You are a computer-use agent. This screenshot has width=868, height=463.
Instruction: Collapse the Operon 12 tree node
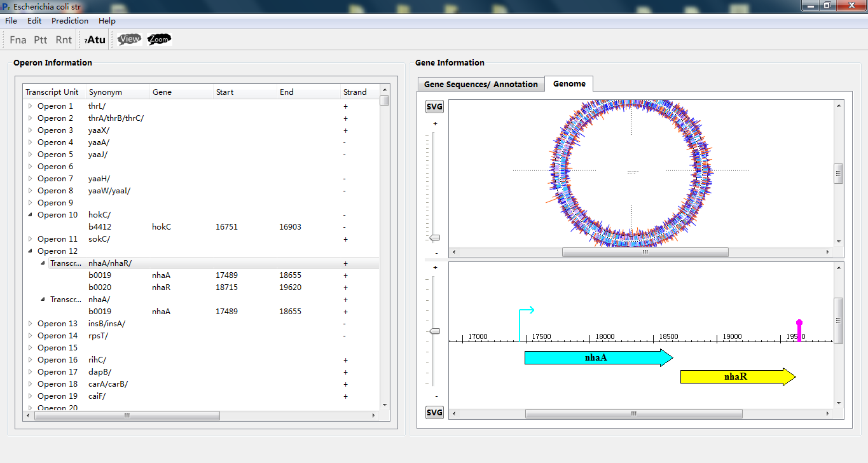30,251
